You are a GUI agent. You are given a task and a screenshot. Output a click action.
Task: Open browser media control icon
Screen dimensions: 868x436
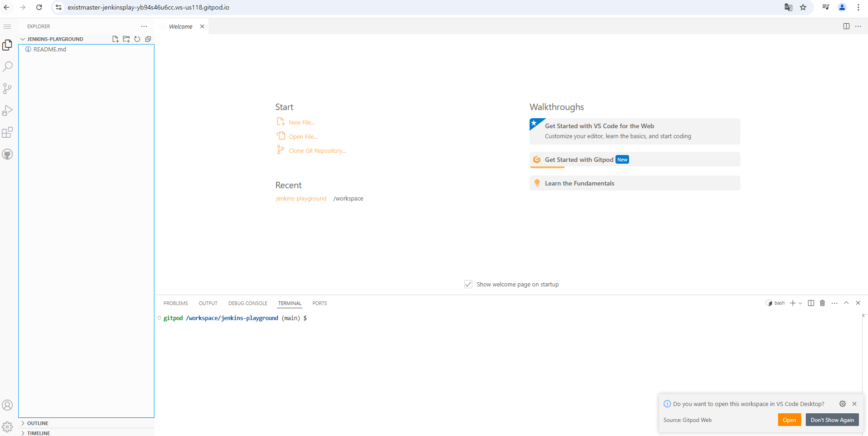click(826, 7)
